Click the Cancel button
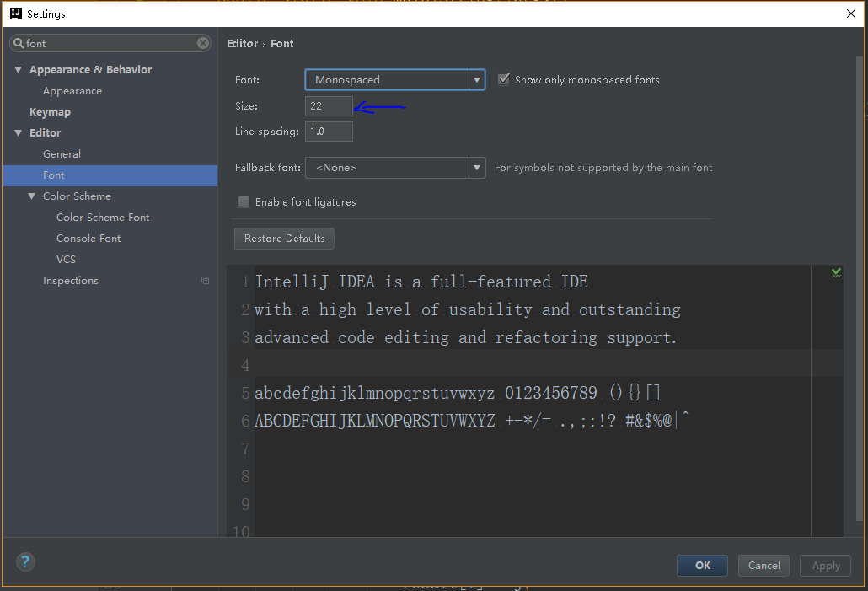The image size is (868, 591). (764, 566)
